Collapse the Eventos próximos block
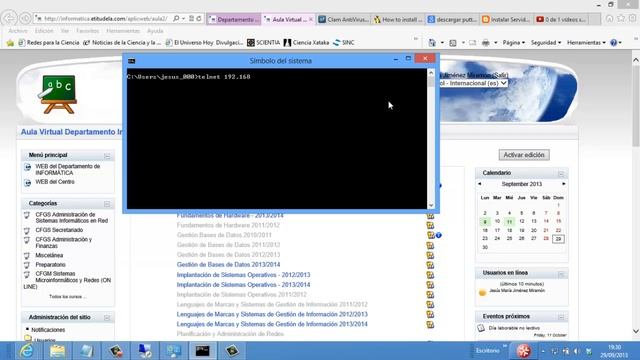The image size is (640, 360). tap(561, 317)
